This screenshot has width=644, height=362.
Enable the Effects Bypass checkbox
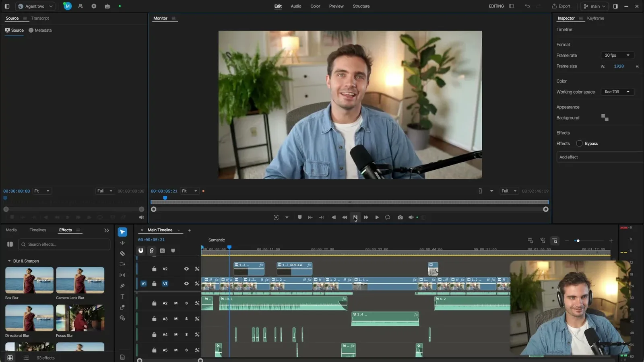tap(579, 144)
